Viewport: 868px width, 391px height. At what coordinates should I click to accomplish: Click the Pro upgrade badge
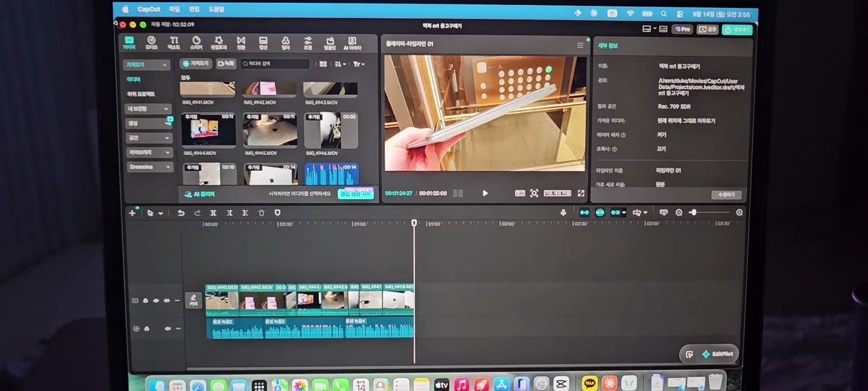[x=682, y=29]
